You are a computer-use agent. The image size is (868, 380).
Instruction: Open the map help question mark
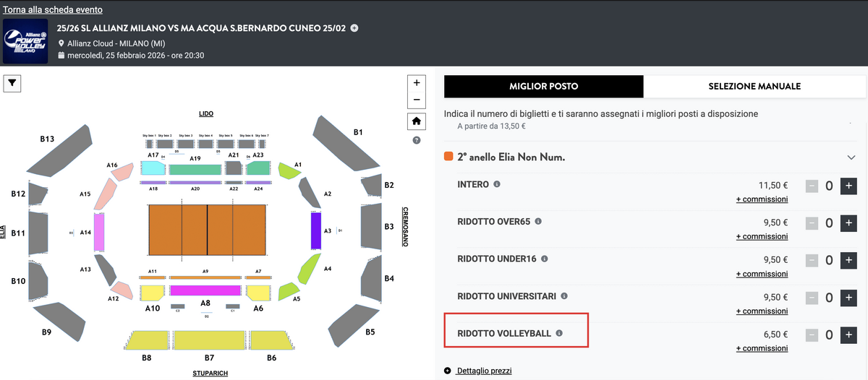pyautogui.click(x=417, y=140)
